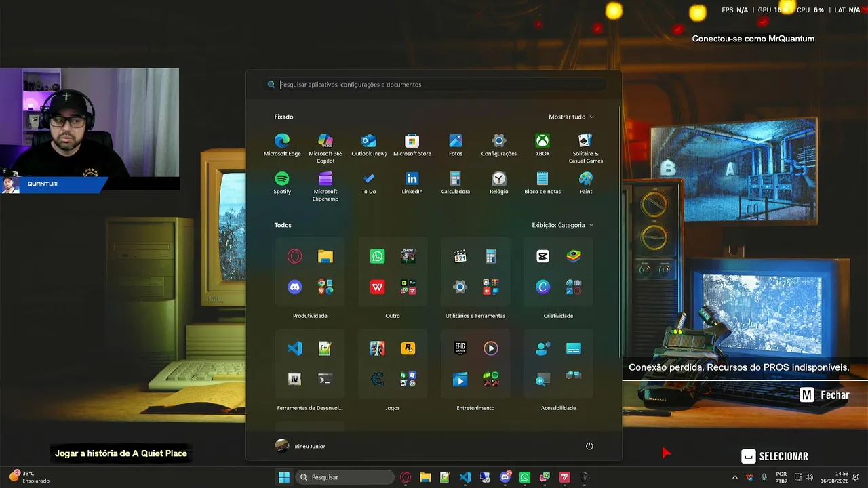Click the Start menu search field

[434, 85]
